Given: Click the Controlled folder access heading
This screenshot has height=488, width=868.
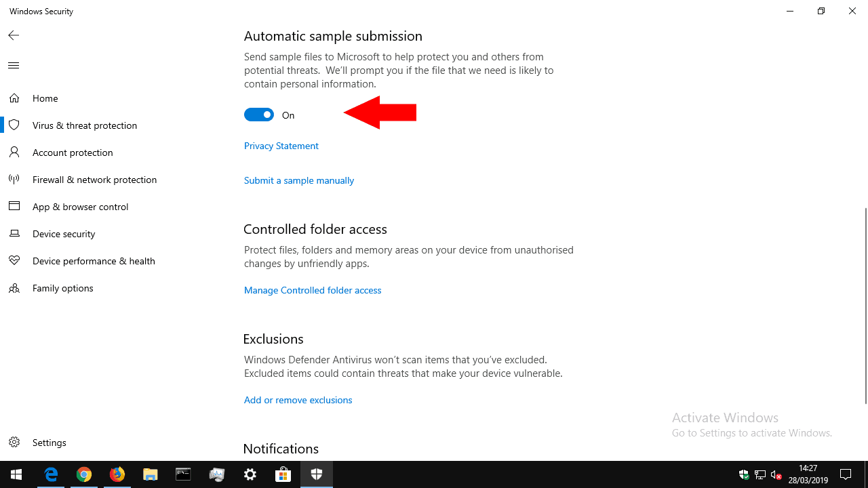Looking at the screenshot, I should coord(315,229).
